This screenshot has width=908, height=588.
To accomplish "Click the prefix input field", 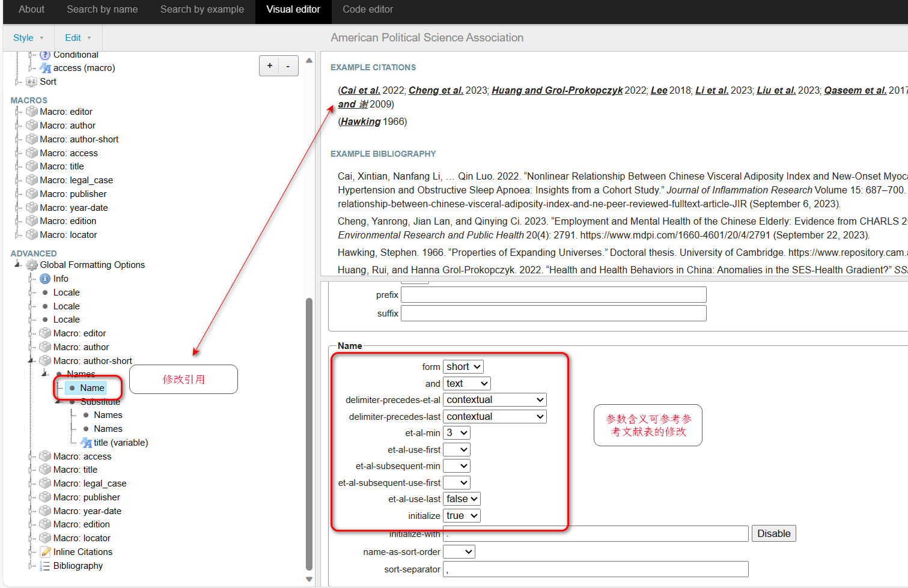I will [x=553, y=295].
